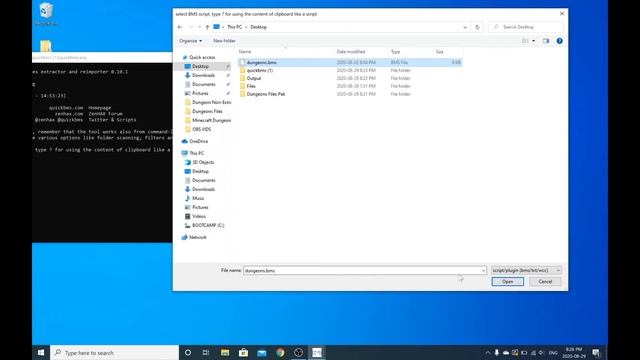Open Pictures under Quick access
Viewport: 640px width, 360px height.
coord(200,93)
